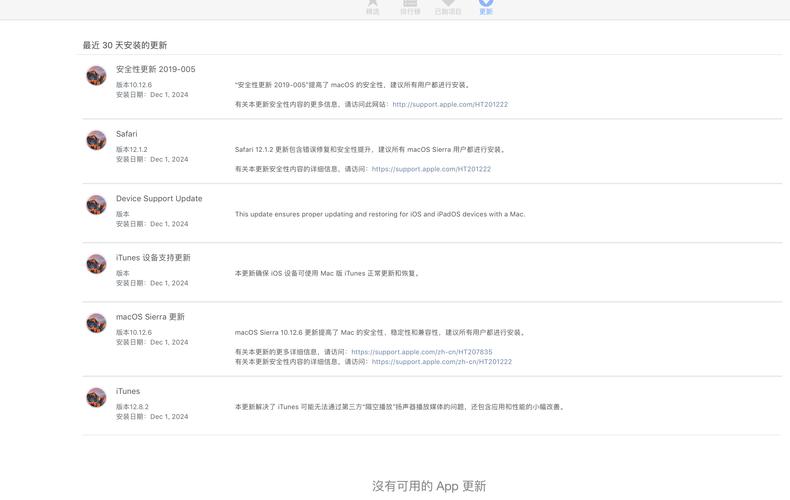The width and height of the screenshot is (790, 500).
Task: Click the icon beside macOS Sierra 更新
Action: tap(96, 323)
